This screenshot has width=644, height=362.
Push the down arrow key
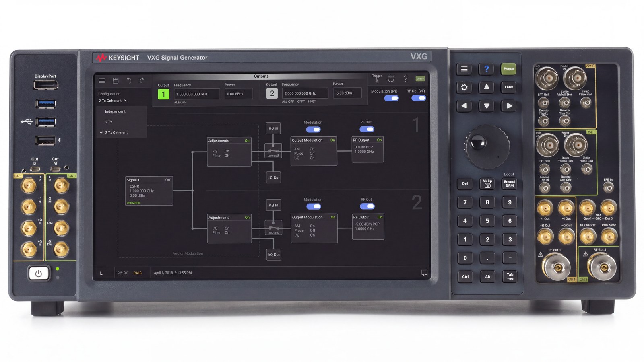coord(486,106)
